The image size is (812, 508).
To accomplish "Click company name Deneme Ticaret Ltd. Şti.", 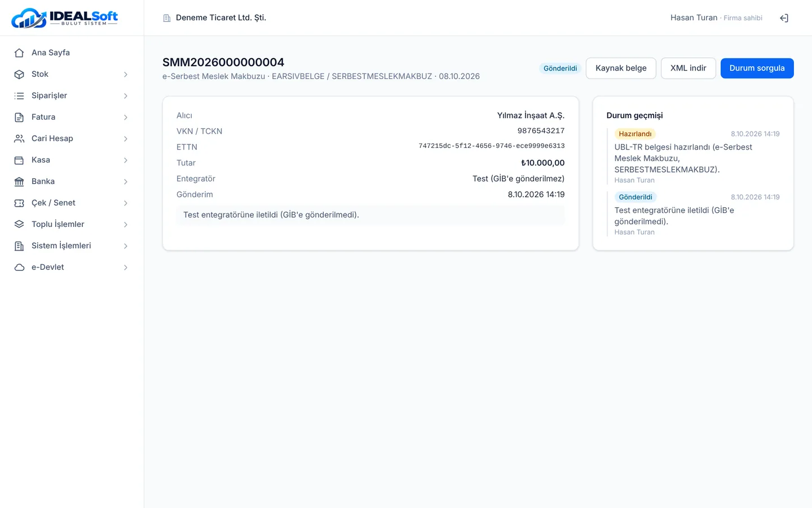I will 221,18.
